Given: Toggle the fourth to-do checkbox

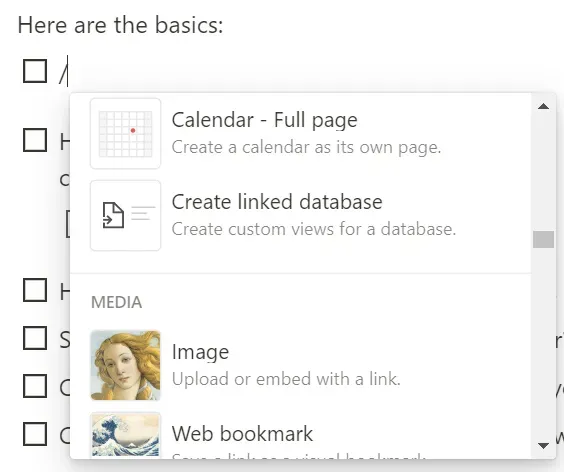Looking at the screenshot, I should (x=35, y=338).
